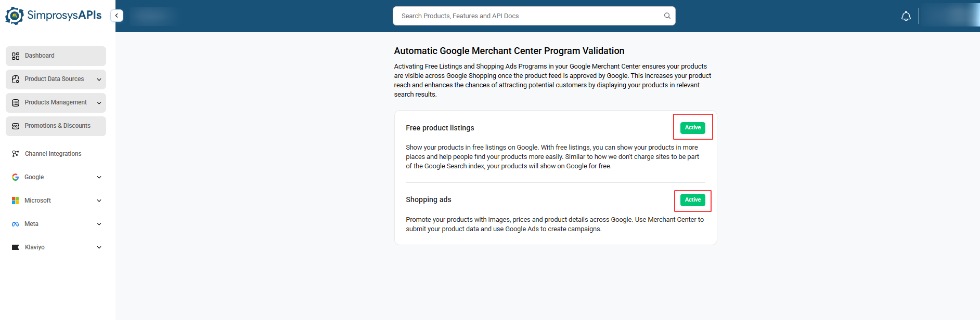
Task: Click the SimprosysAPIs logo
Action: (x=54, y=16)
